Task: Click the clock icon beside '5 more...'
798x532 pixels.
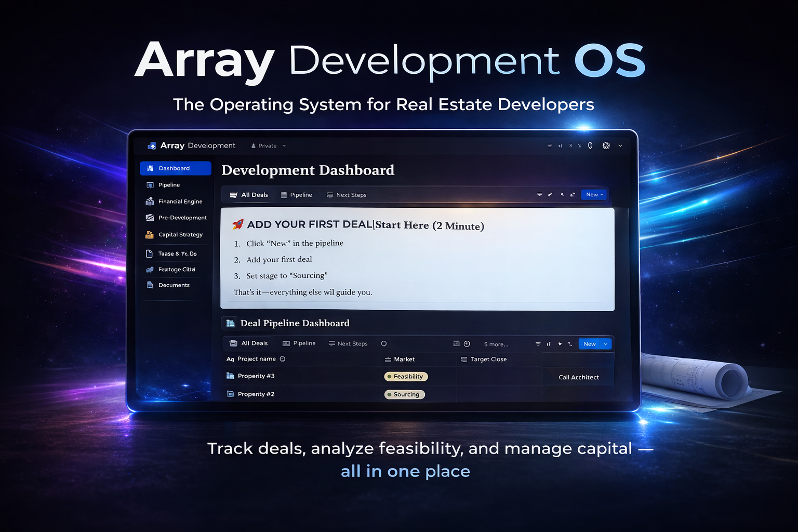Action: tap(467, 344)
